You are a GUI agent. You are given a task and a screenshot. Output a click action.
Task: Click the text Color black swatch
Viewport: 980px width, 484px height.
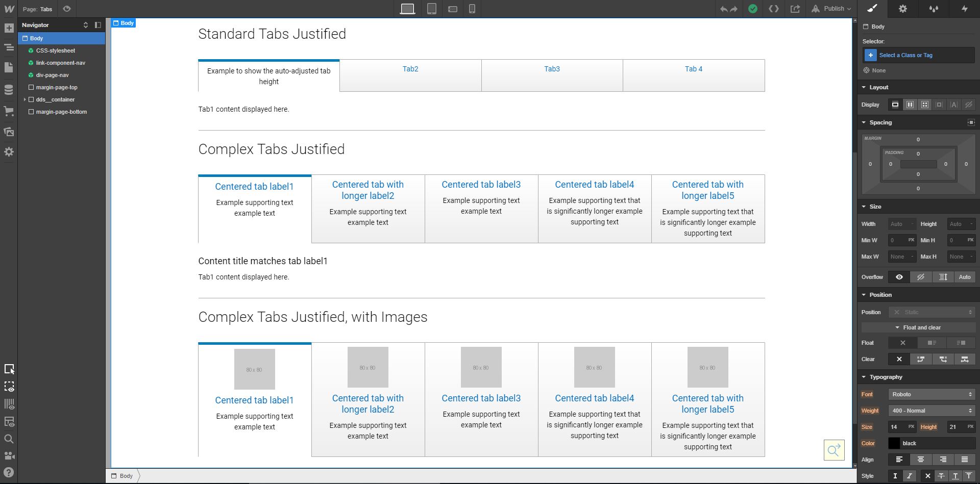pyautogui.click(x=894, y=443)
